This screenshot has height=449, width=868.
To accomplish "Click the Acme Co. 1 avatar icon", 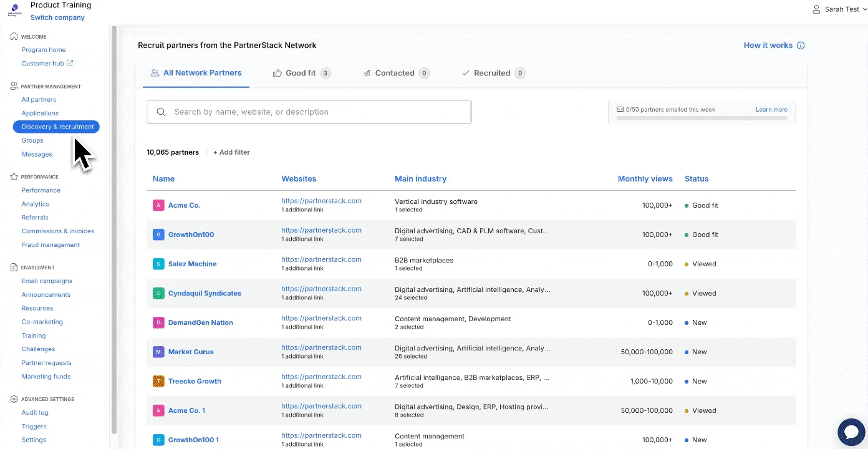I will (x=158, y=410).
